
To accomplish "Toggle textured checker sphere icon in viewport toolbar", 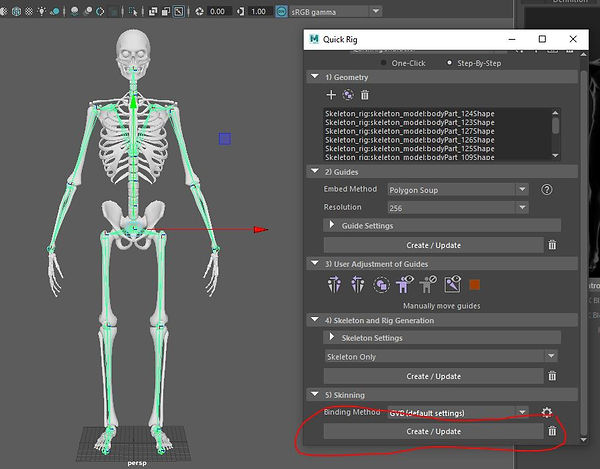I will coord(29,11).
